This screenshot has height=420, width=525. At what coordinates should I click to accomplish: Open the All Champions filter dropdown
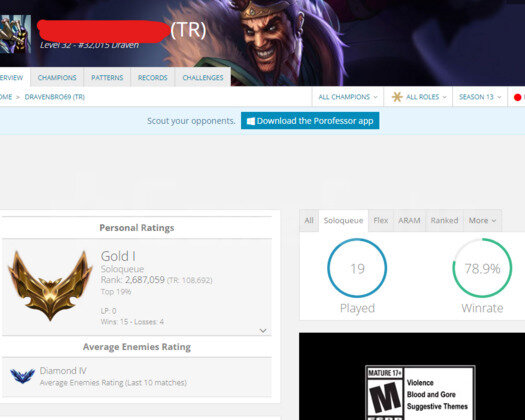click(x=348, y=97)
